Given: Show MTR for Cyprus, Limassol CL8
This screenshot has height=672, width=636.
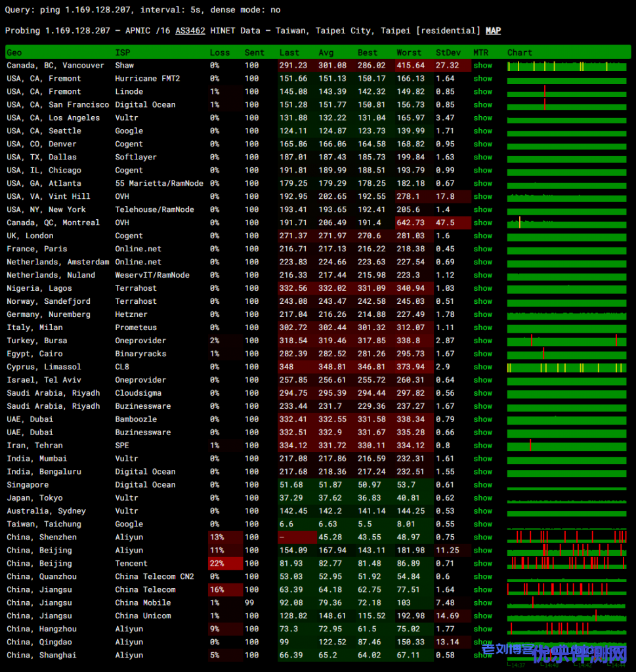Looking at the screenshot, I should point(482,367).
